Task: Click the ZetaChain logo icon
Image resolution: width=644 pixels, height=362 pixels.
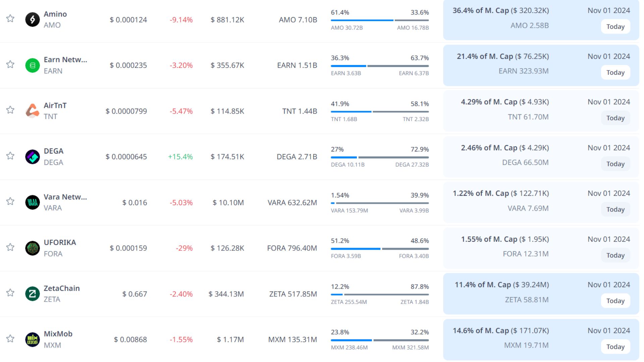Action: [x=33, y=294]
